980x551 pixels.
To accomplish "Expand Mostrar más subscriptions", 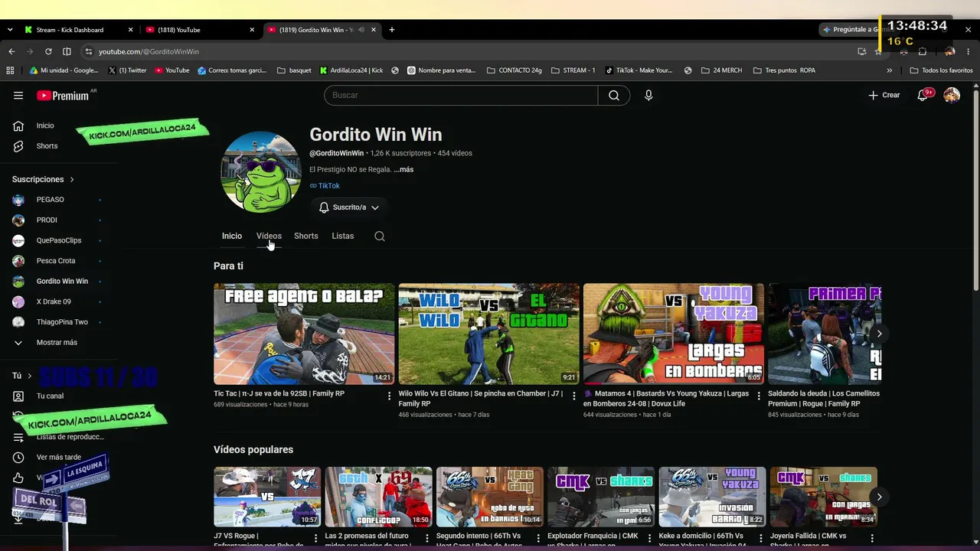I will (58, 343).
